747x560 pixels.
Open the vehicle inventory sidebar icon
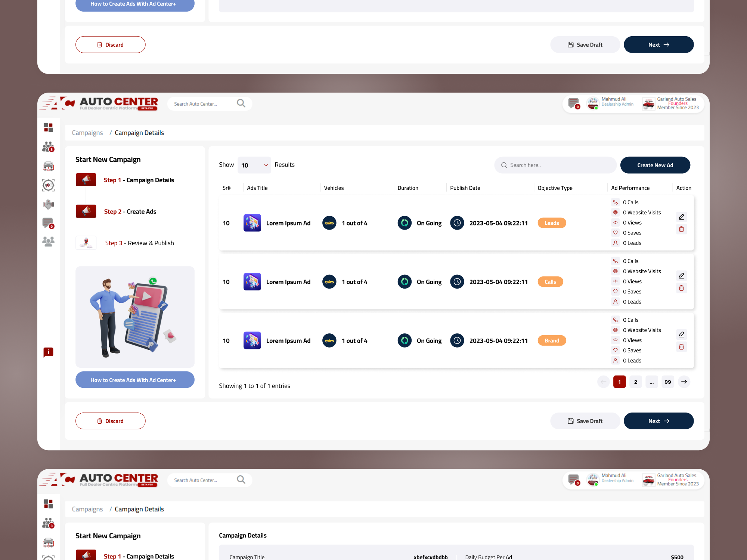tap(48, 166)
